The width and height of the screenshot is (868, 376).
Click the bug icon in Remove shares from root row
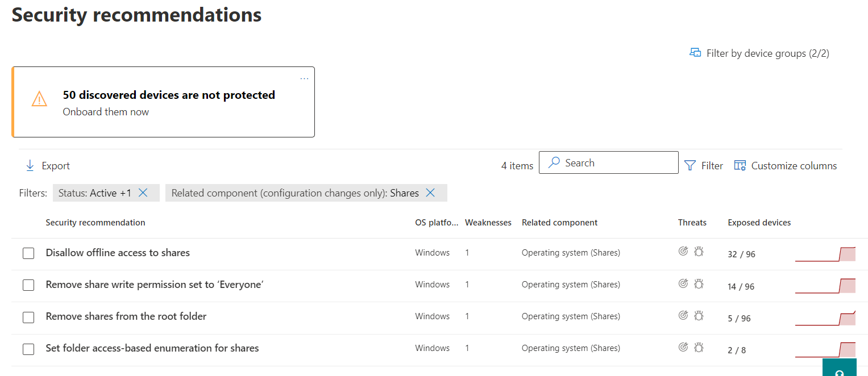(699, 315)
